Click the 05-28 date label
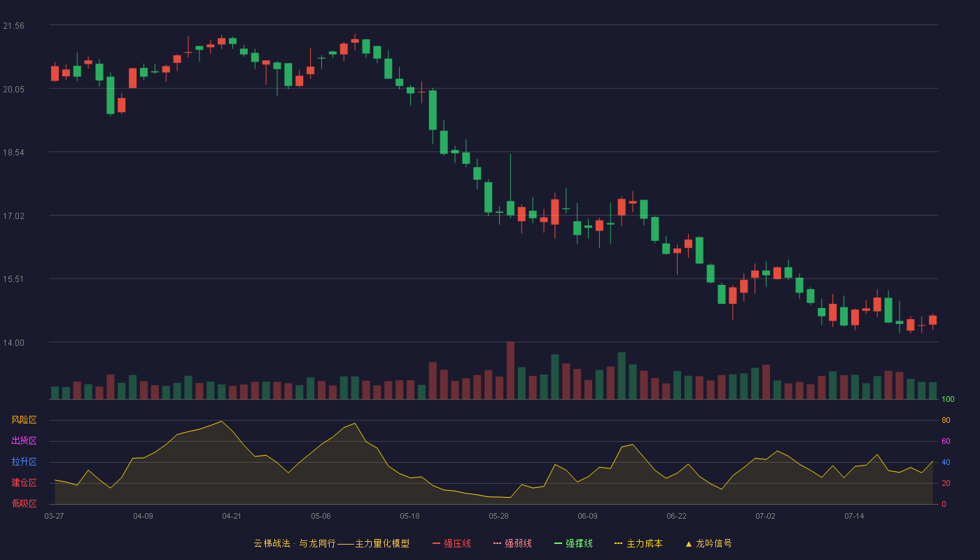This screenshot has height=560, width=980. pos(498,516)
